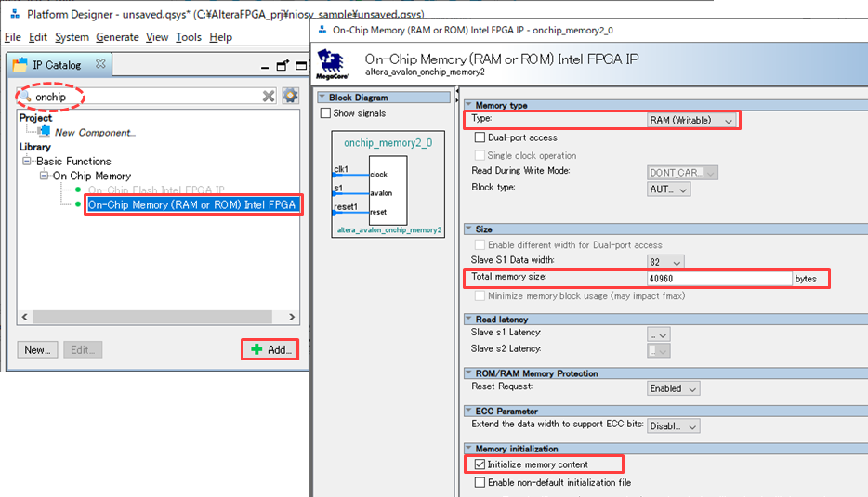Detach IP Catalog panel with float icon
Image resolution: width=868 pixels, height=497 pixels.
[283, 65]
